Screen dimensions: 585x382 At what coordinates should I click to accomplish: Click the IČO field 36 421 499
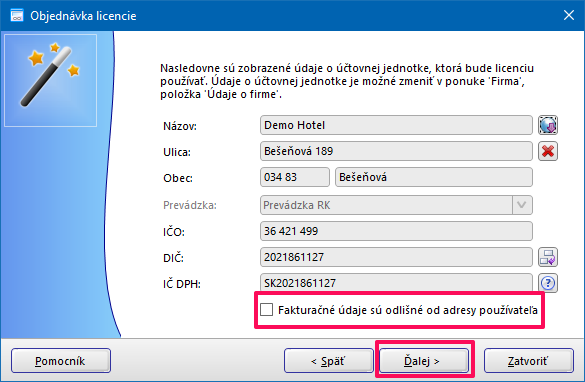click(x=396, y=231)
